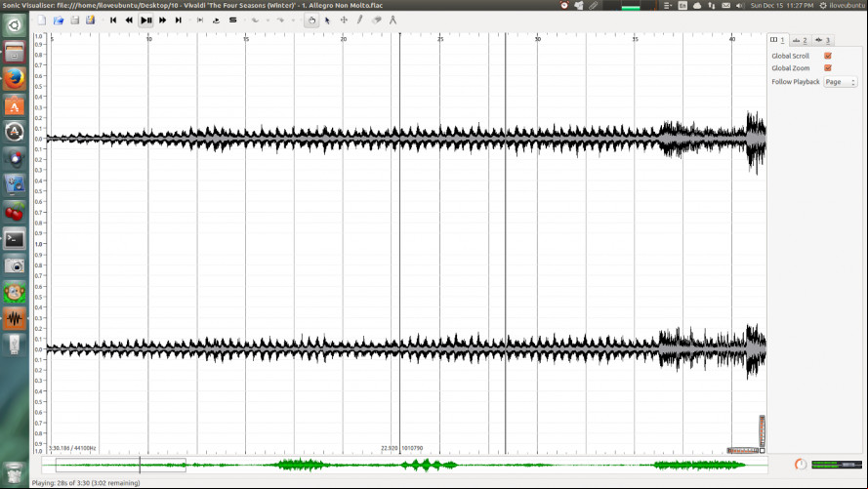This screenshot has width=868, height=489.
Task: Select the Measure calipers tool
Action: pyautogui.click(x=393, y=20)
